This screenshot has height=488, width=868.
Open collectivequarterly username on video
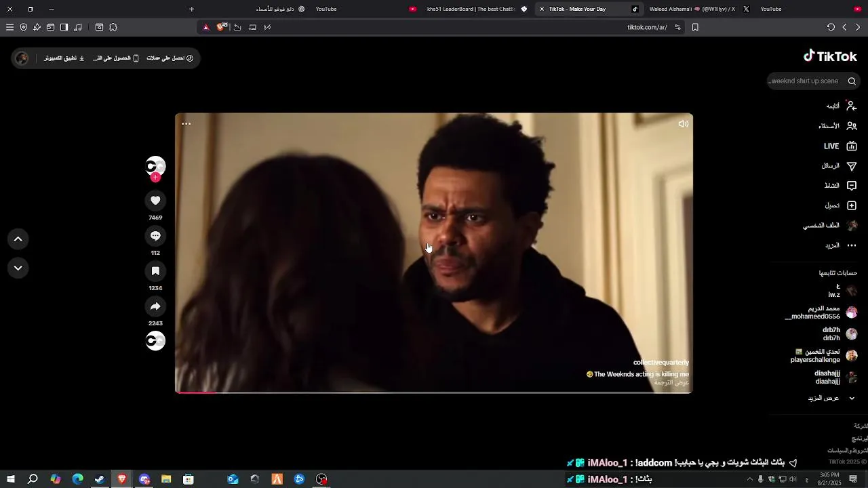click(x=661, y=363)
